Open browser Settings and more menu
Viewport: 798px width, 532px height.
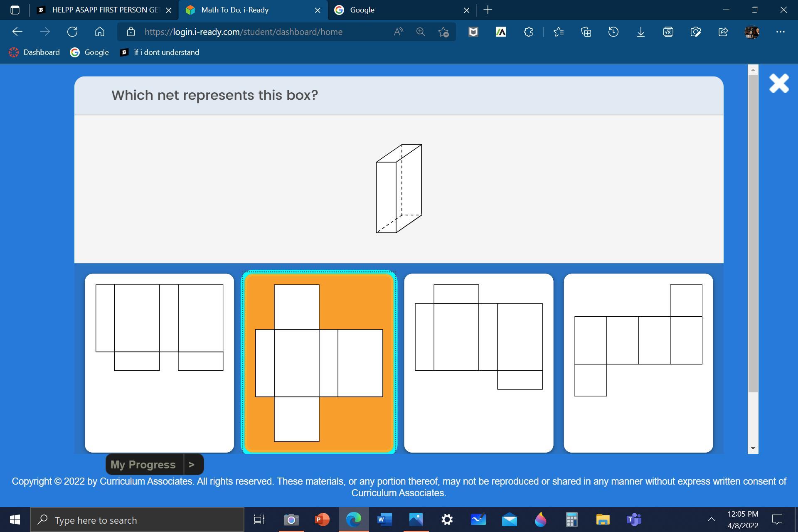click(x=780, y=32)
